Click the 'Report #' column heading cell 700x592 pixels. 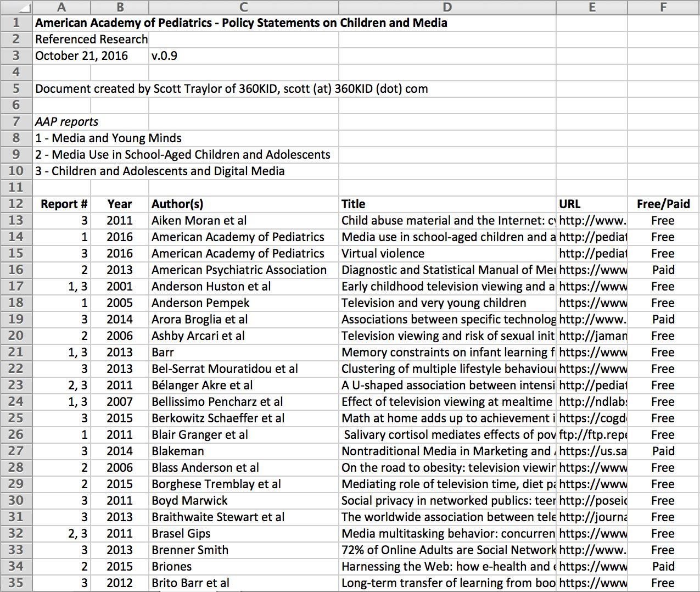pyautogui.click(x=61, y=204)
